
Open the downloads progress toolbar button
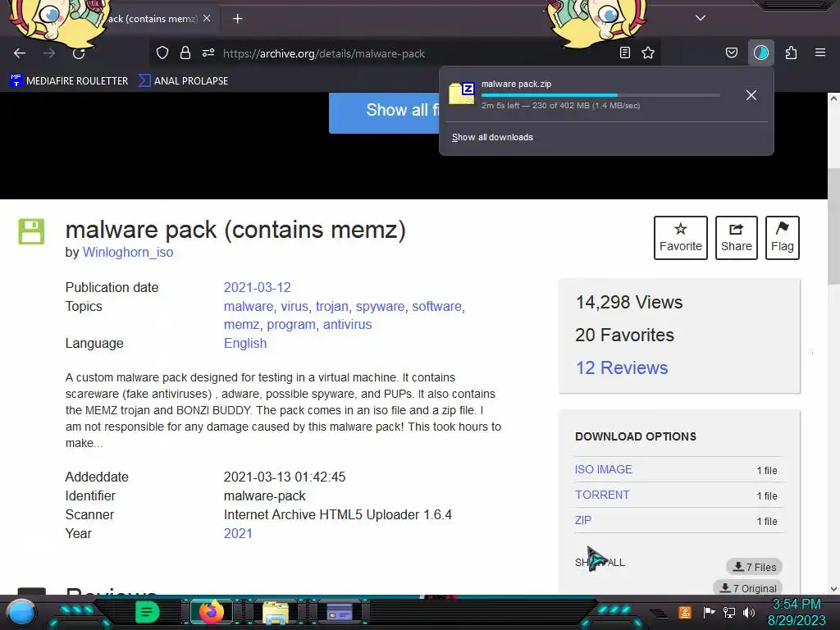pos(760,53)
